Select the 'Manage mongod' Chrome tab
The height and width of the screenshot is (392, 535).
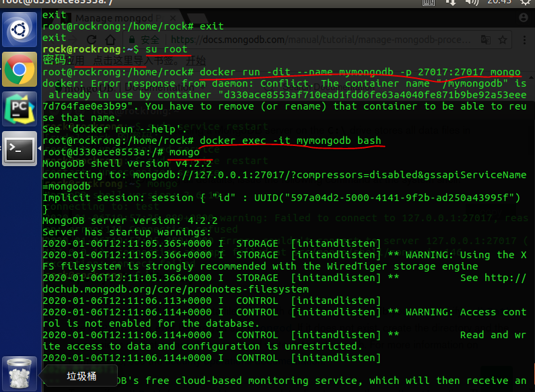(x=118, y=17)
